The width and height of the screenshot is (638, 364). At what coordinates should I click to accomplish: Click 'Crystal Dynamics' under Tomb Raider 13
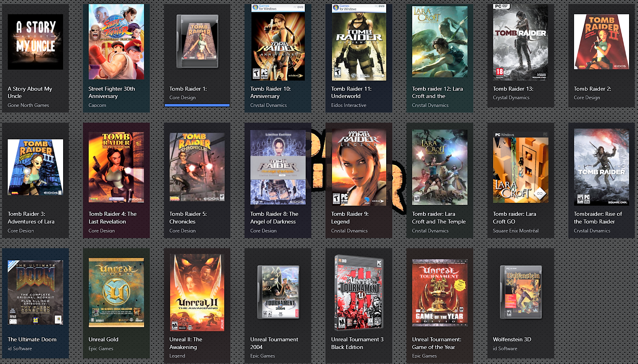click(511, 98)
